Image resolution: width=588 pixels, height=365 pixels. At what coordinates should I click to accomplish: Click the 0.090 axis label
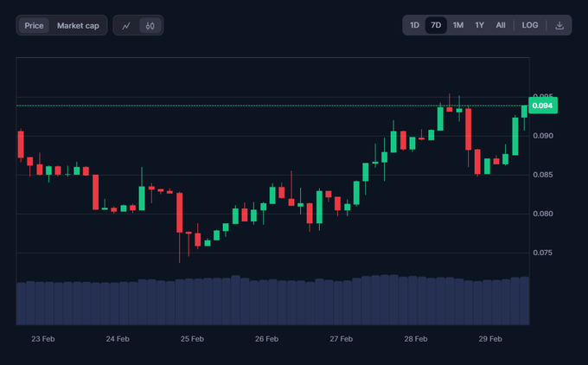click(543, 136)
